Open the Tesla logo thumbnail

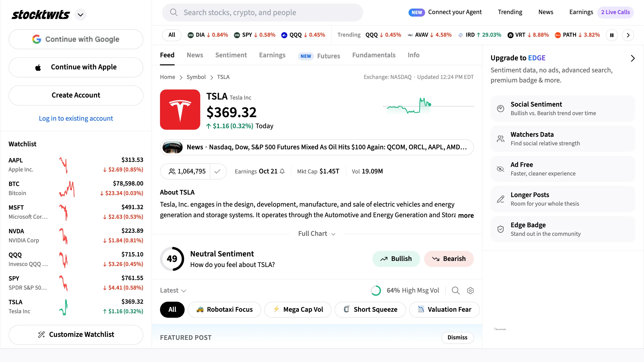point(180,110)
